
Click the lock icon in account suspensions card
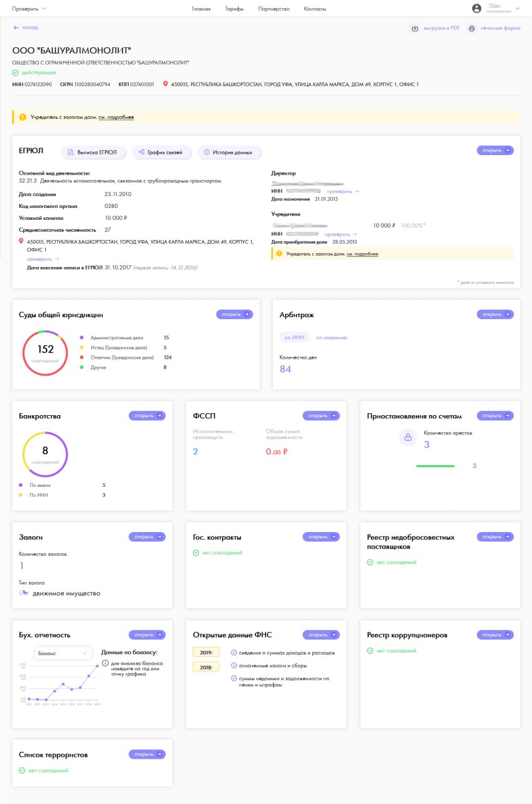[x=408, y=437]
